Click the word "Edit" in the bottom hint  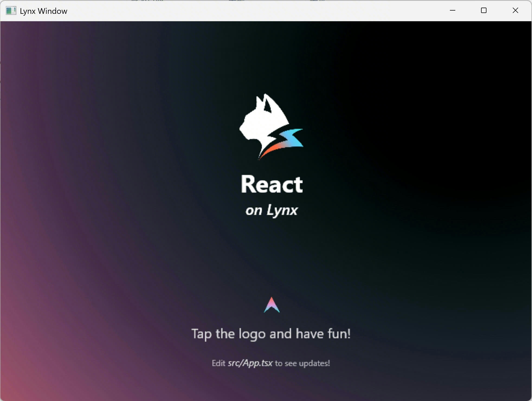point(218,363)
